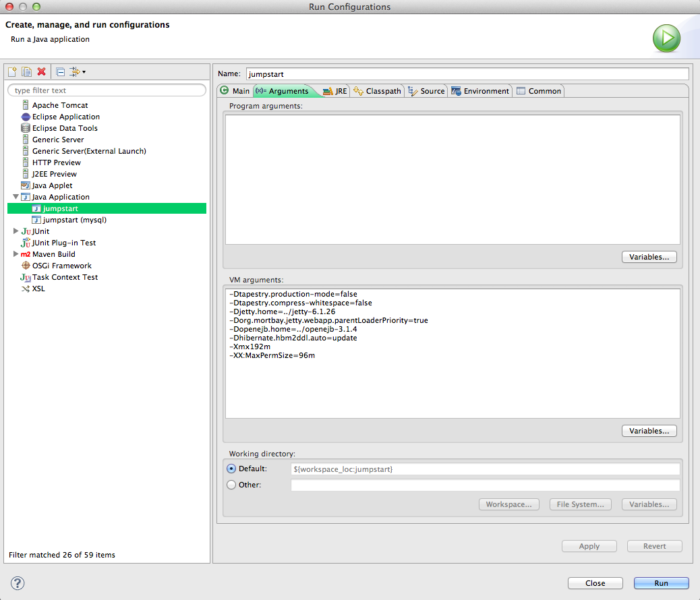The width and height of the screenshot is (700, 600).
Task: Open the Environment tab
Action: click(x=480, y=90)
